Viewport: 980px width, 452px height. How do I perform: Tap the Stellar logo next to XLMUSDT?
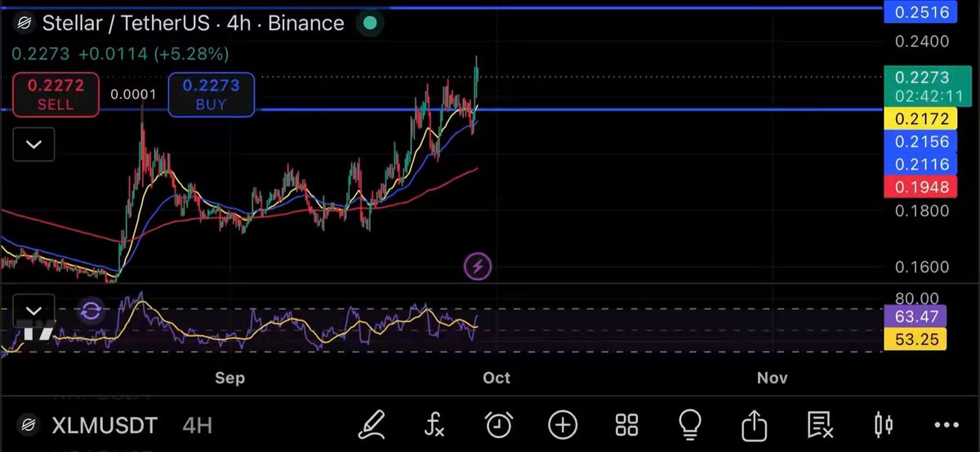coord(29,425)
